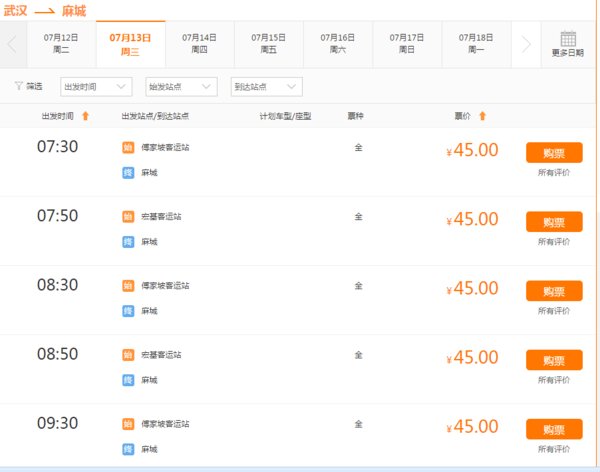Click the 始 icon in 08:50 row
600x472 pixels.
[x=128, y=355]
